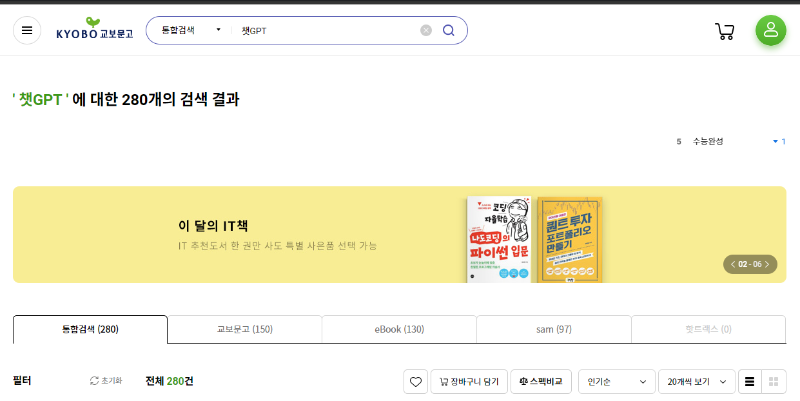Open the 20개씩 보기 page size dropdown
The image size is (800, 401).
696,382
